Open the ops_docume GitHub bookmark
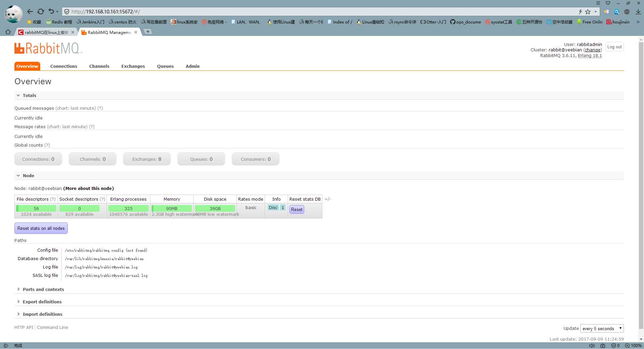 (x=466, y=22)
